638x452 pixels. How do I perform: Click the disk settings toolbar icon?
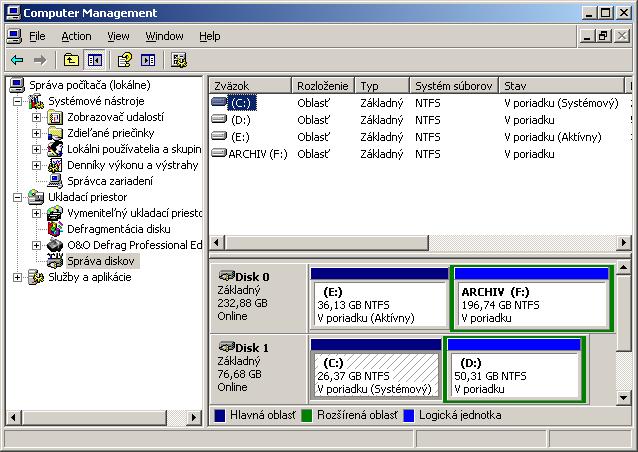(179, 61)
